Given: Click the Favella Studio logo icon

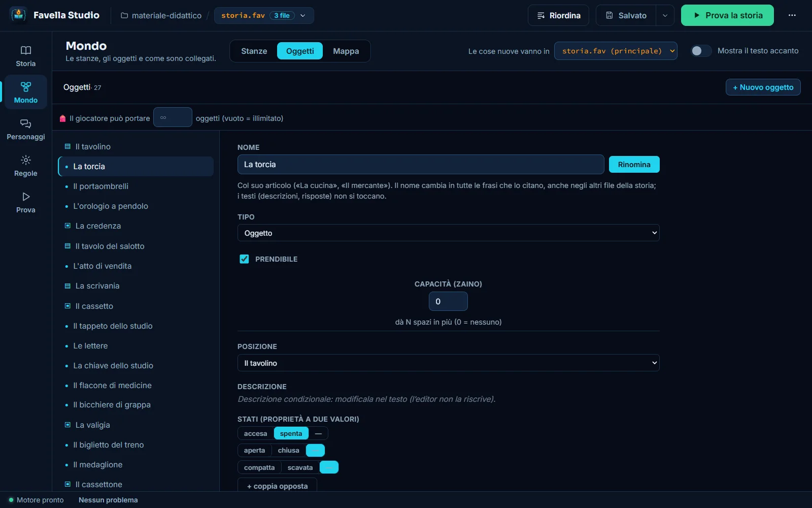Looking at the screenshot, I should (19, 15).
